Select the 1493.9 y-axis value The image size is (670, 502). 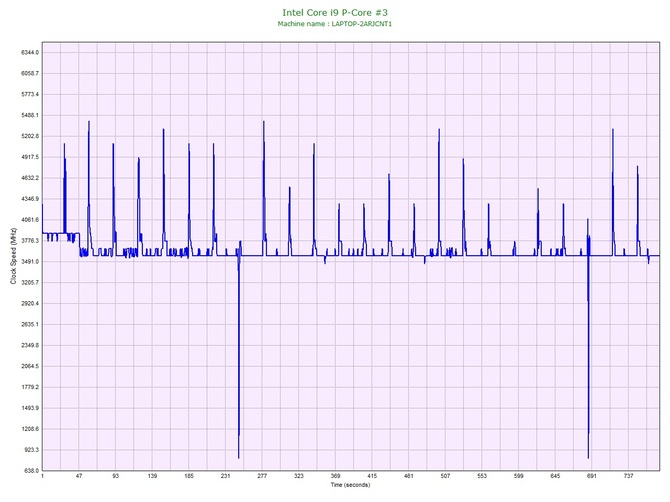pyautogui.click(x=30, y=408)
